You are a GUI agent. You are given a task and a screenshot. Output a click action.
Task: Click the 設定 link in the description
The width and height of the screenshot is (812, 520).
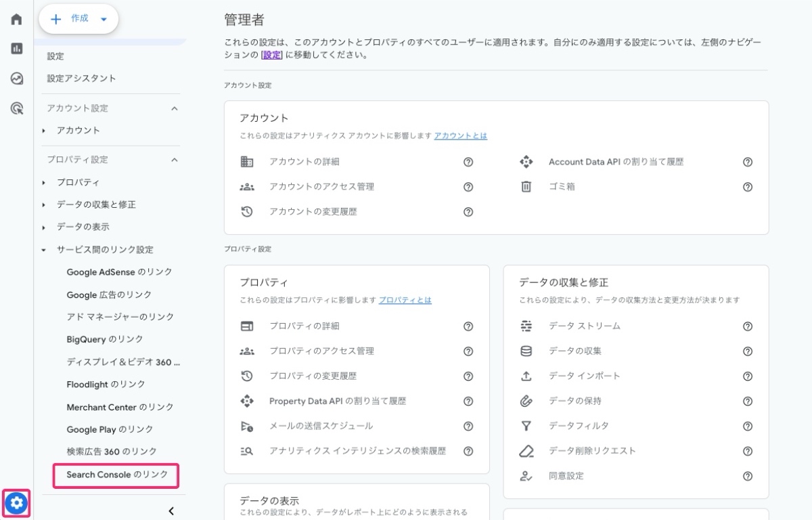[271, 56]
